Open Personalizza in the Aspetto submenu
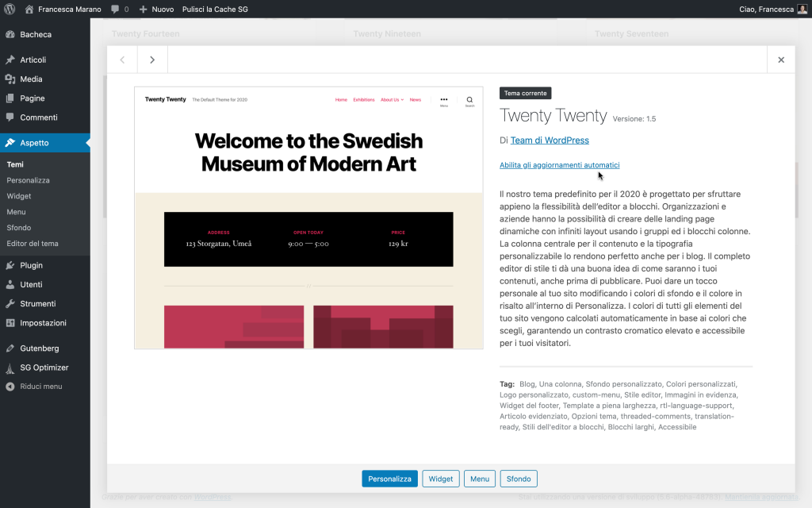Image resolution: width=812 pixels, height=508 pixels. [28, 180]
